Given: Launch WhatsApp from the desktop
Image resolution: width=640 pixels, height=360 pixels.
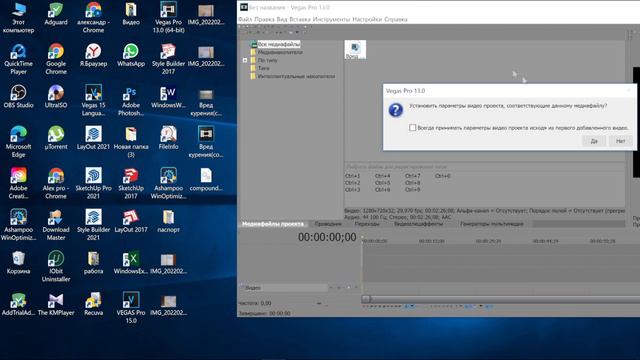Looking at the screenshot, I should pyautogui.click(x=131, y=55).
